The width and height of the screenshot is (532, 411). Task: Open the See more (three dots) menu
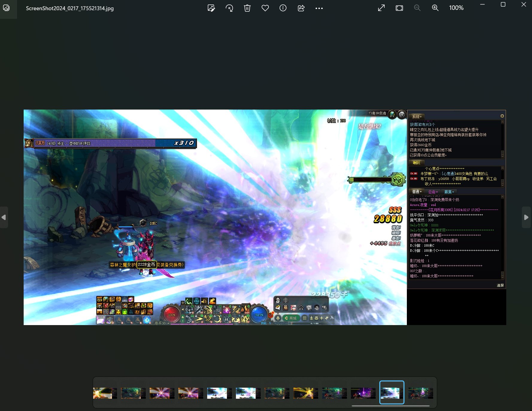pos(319,8)
